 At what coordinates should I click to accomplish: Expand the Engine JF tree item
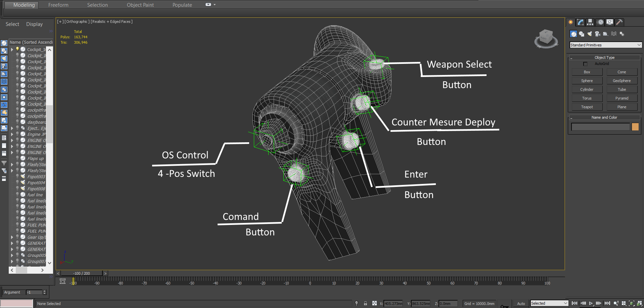12,134
